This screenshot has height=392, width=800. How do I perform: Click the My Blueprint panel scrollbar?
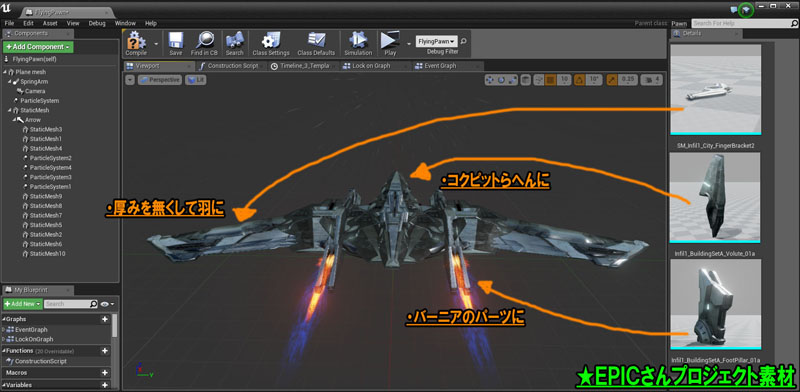click(x=115, y=325)
